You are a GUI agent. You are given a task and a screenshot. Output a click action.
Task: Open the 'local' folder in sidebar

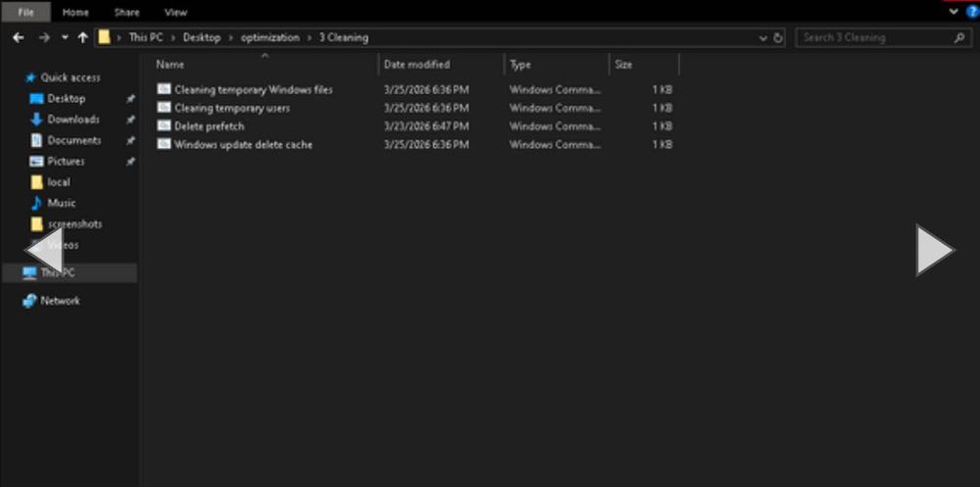pos(59,182)
